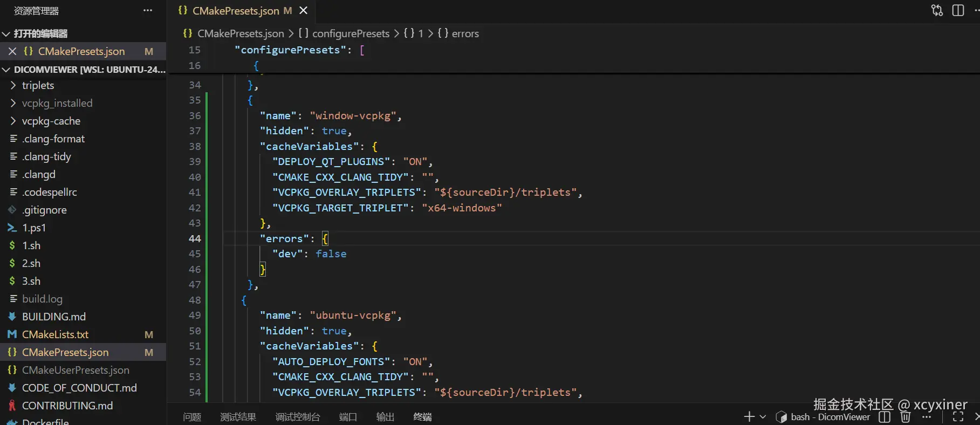Viewport: 980px width, 425px height.
Task: Switch to the 测试结果 tab
Action: pyautogui.click(x=238, y=416)
